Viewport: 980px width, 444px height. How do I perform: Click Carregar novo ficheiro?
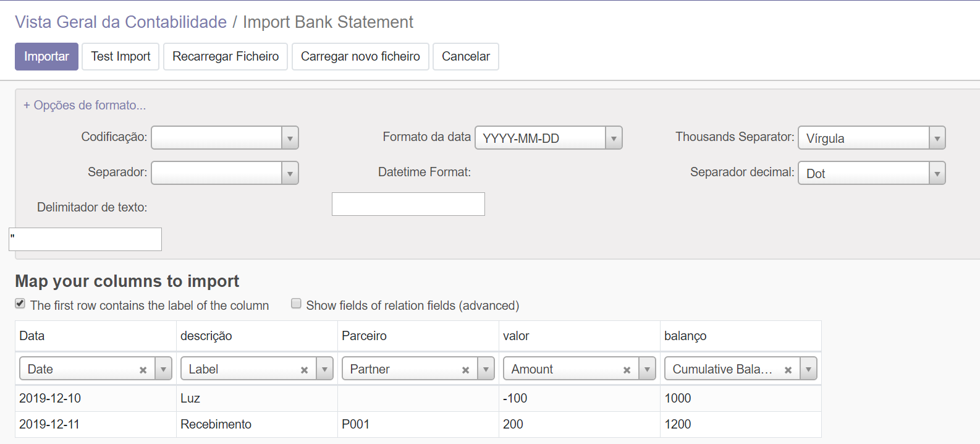point(360,56)
